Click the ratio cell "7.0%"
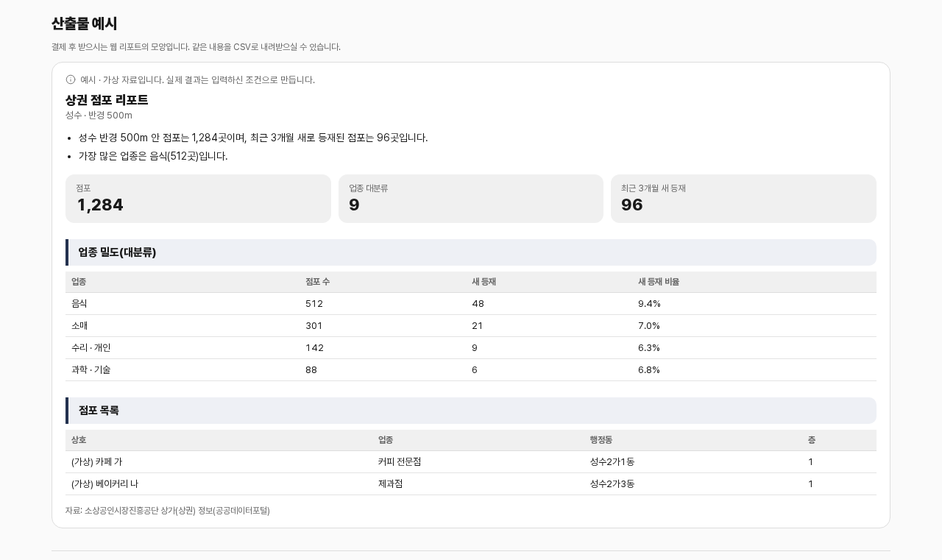The height and width of the screenshot is (560, 942). coord(649,326)
